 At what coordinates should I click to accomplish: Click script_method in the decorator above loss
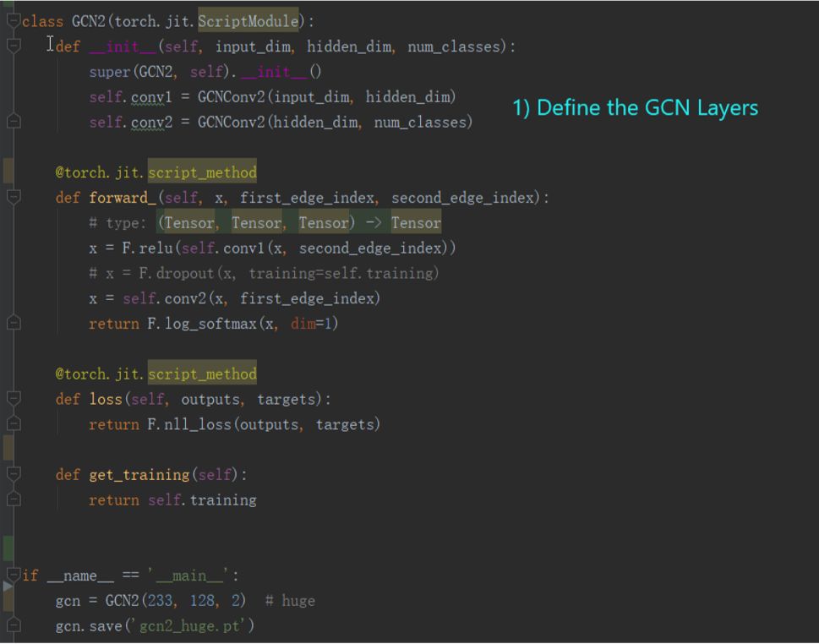coord(202,374)
